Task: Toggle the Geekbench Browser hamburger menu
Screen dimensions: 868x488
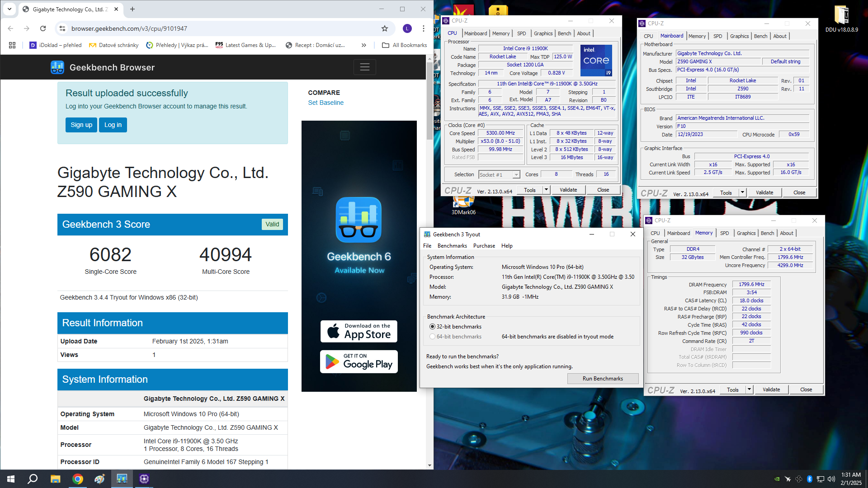Action: pos(365,67)
